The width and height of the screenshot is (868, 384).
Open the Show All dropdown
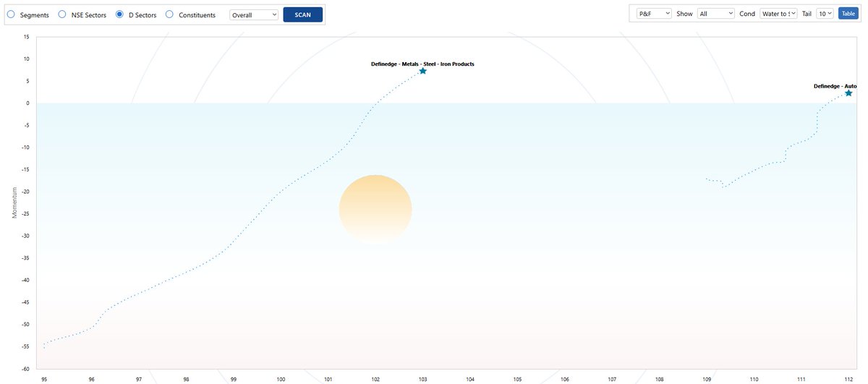[716, 13]
